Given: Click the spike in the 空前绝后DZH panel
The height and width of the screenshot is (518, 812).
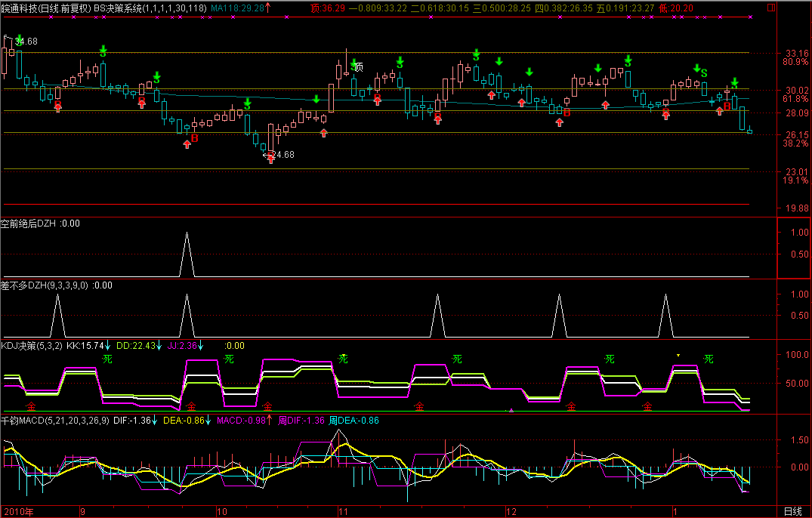Looking at the screenshot, I should tap(187, 254).
